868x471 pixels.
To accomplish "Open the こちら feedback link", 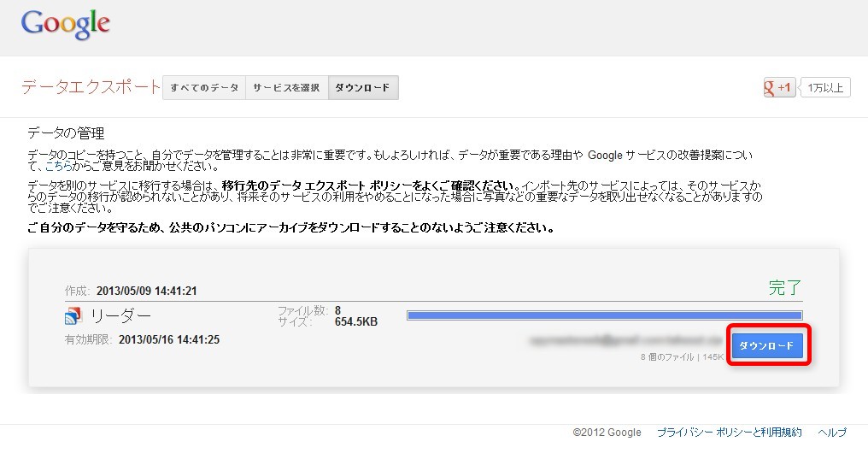I will [58, 166].
